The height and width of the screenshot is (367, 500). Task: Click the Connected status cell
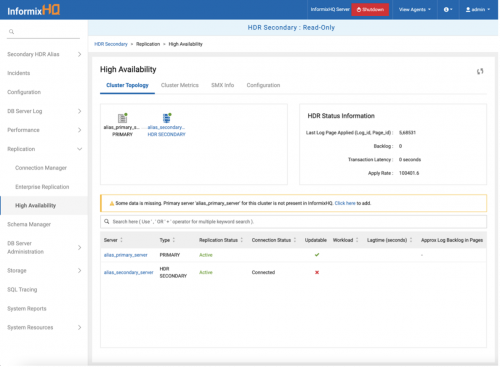263,272
